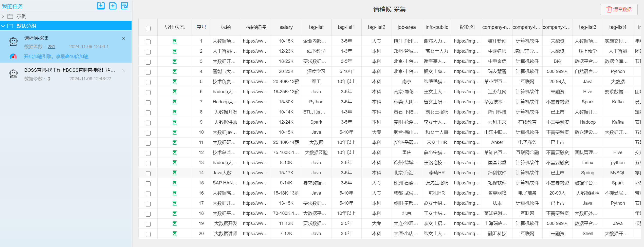Open the 0 data count link
Viewport: 644px width, 247px height.
click(49, 79)
